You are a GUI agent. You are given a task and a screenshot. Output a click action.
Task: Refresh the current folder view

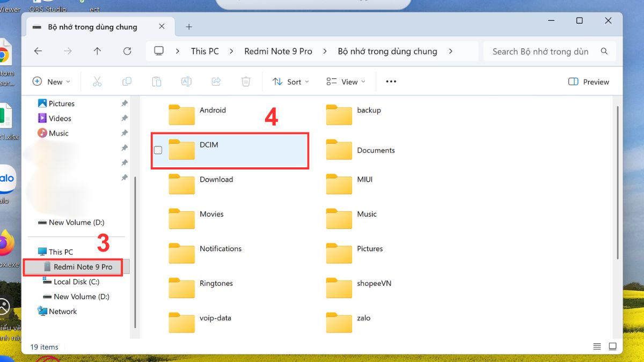pyautogui.click(x=127, y=51)
